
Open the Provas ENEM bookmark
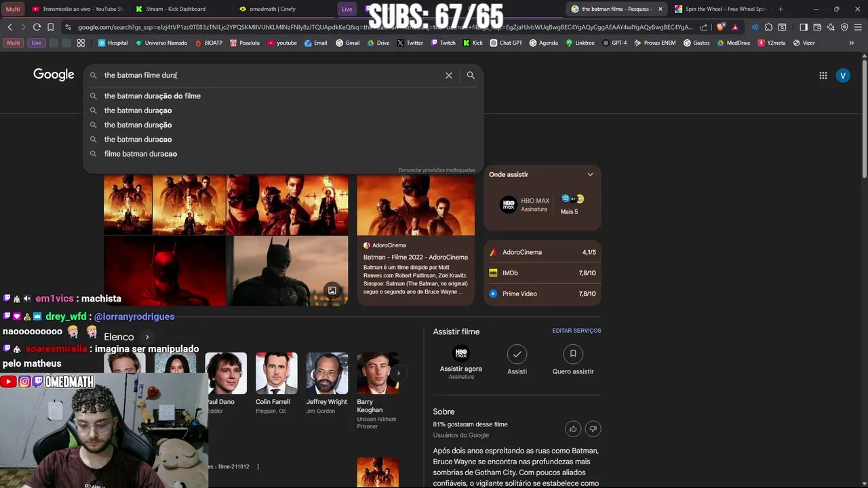[x=655, y=43]
